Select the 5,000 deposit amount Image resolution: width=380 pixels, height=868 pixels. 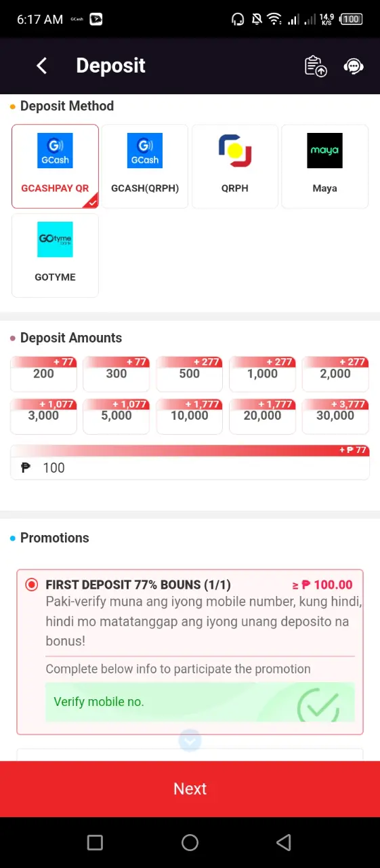point(117,416)
